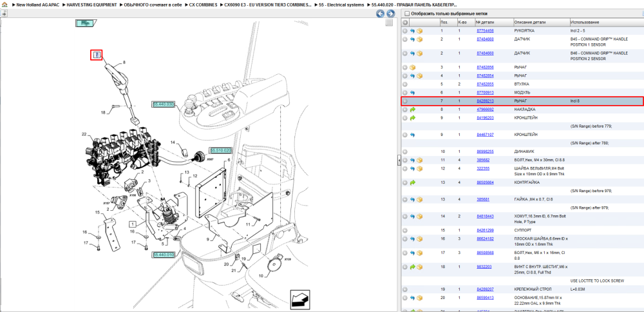Go to the next diagram with right arrow
Viewport: 644px width, 312px height.
point(390,14)
